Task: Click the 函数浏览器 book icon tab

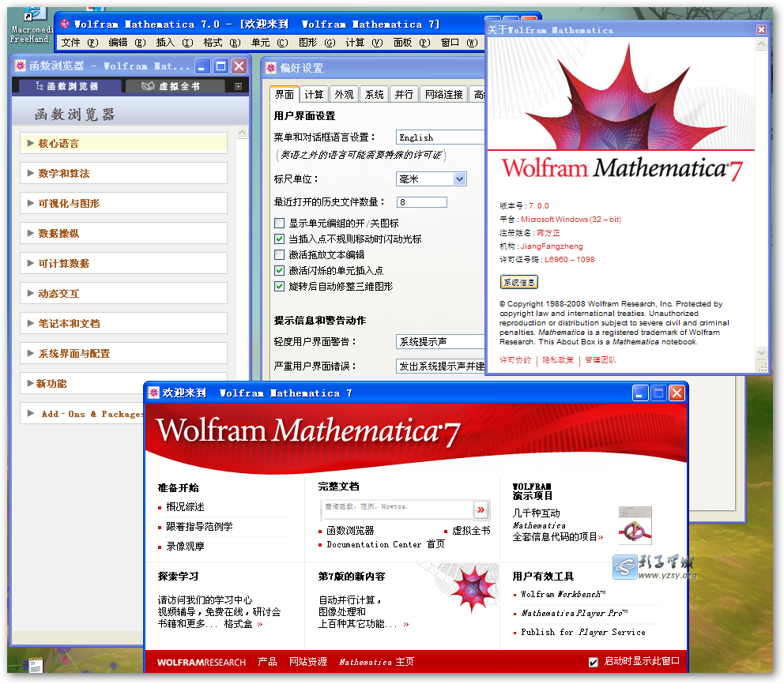Action: pos(37,86)
